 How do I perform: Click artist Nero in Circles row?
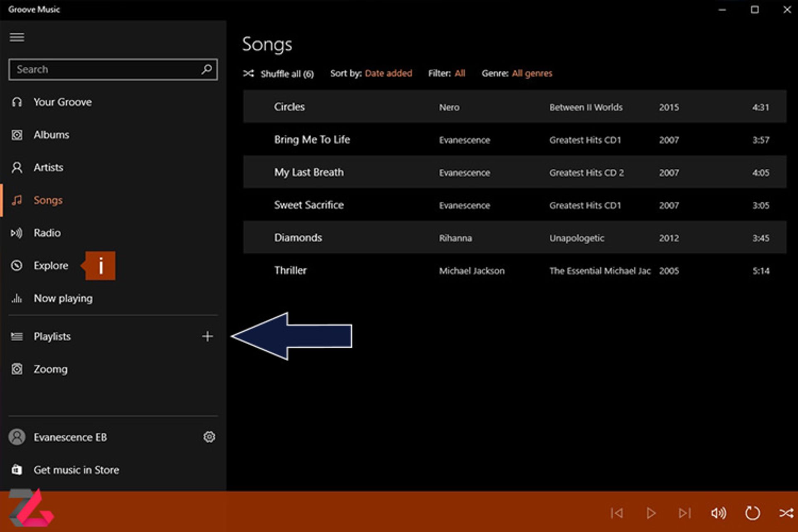(449, 107)
